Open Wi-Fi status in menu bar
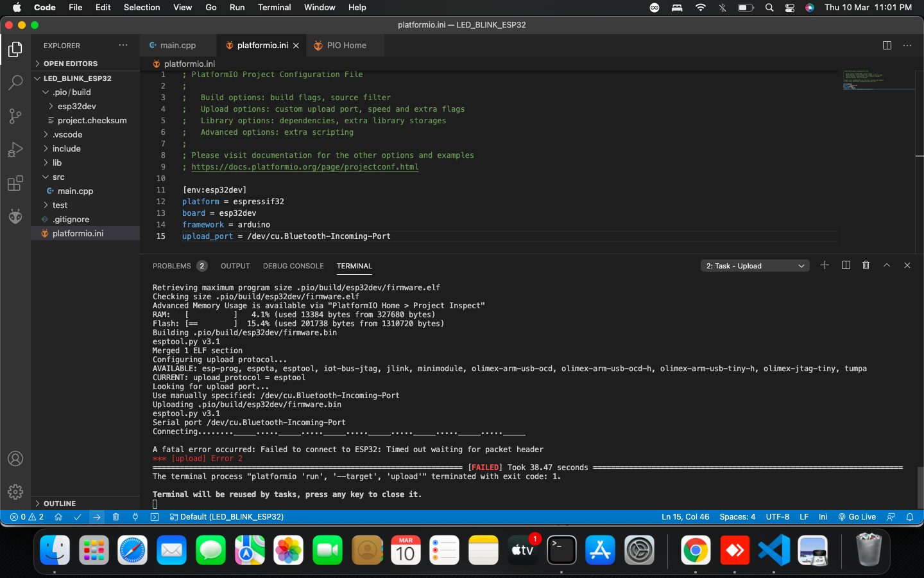This screenshot has width=924, height=578. click(701, 8)
